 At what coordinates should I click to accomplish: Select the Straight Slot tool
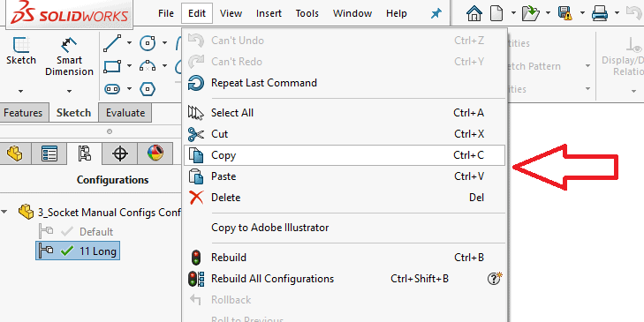[x=112, y=88]
